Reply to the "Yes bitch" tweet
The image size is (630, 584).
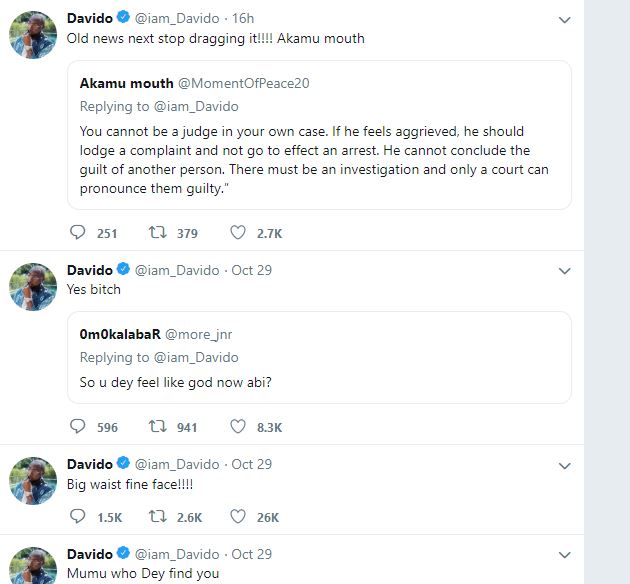pyautogui.click(x=79, y=427)
